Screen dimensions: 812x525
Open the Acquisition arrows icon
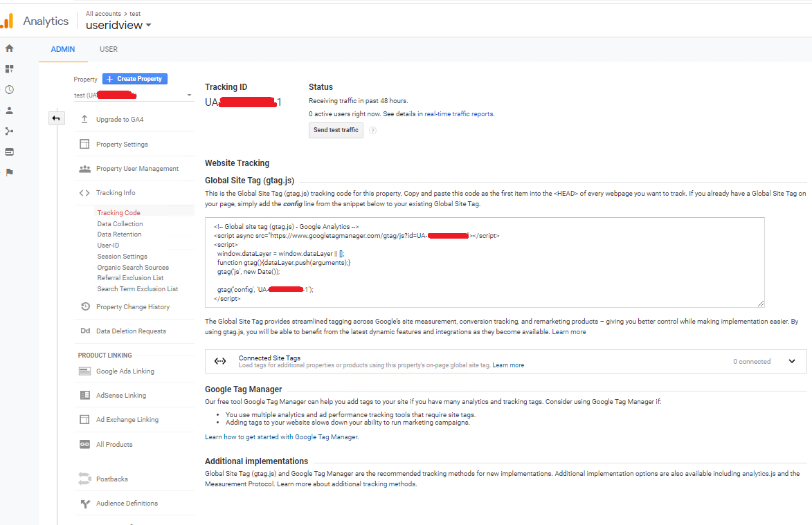coord(9,131)
